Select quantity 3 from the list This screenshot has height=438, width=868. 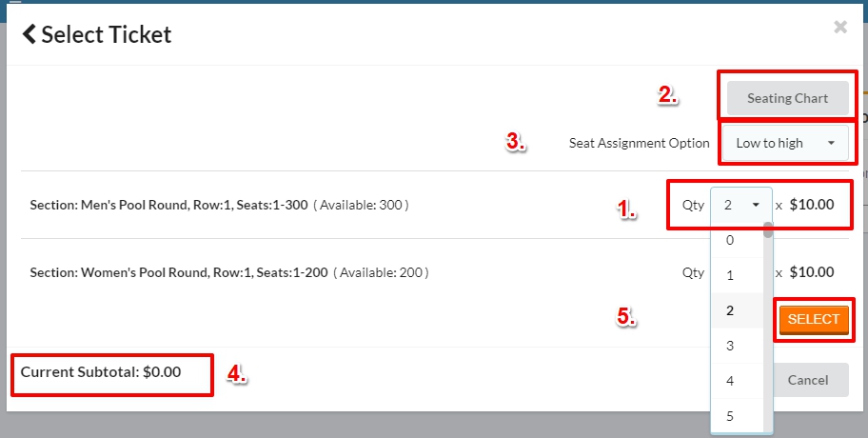click(x=731, y=346)
